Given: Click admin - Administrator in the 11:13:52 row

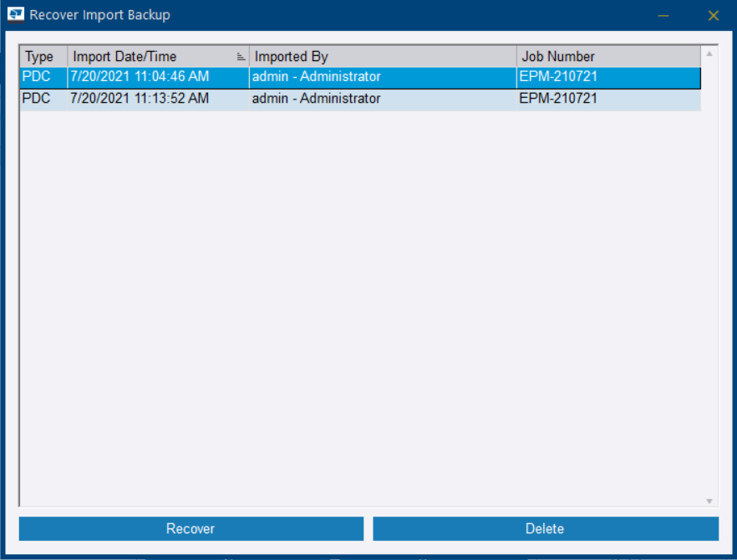Looking at the screenshot, I should (383, 99).
